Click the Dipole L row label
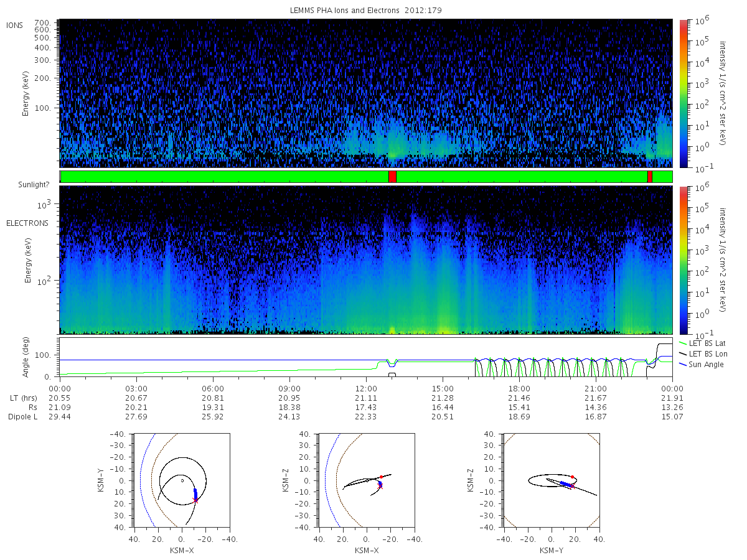This screenshot has height=560, width=747. pos(23,417)
